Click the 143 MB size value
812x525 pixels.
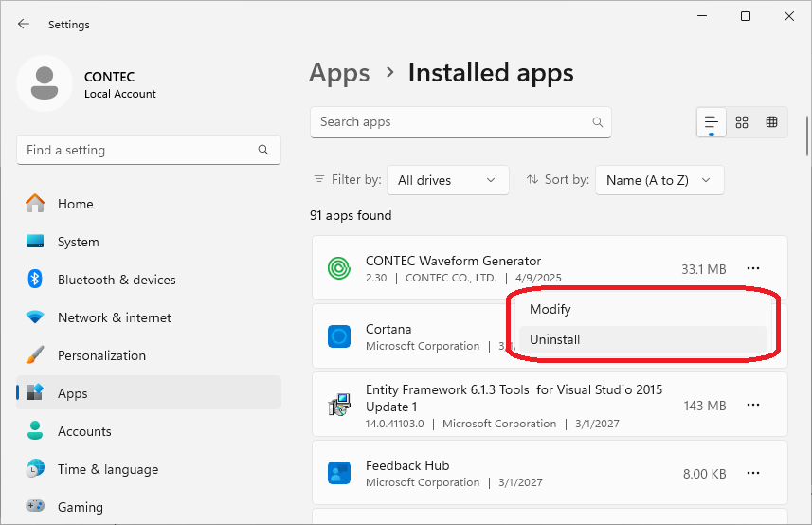tap(704, 406)
